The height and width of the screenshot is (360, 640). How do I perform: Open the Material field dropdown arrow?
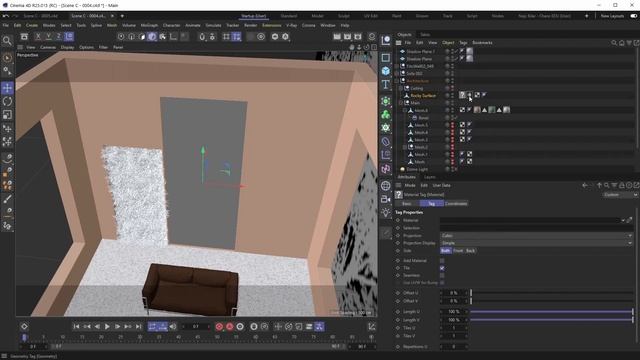pyautogui.click(x=623, y=220)
